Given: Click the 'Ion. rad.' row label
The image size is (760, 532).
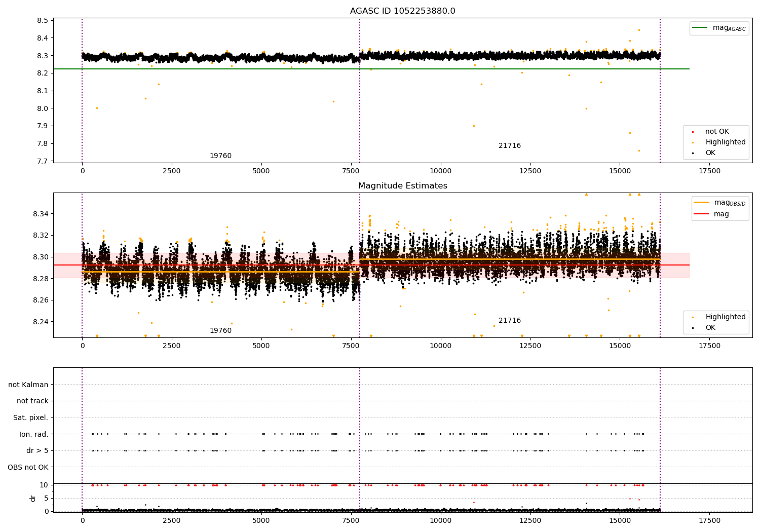Looking at the screenshot, I should 34,434.
